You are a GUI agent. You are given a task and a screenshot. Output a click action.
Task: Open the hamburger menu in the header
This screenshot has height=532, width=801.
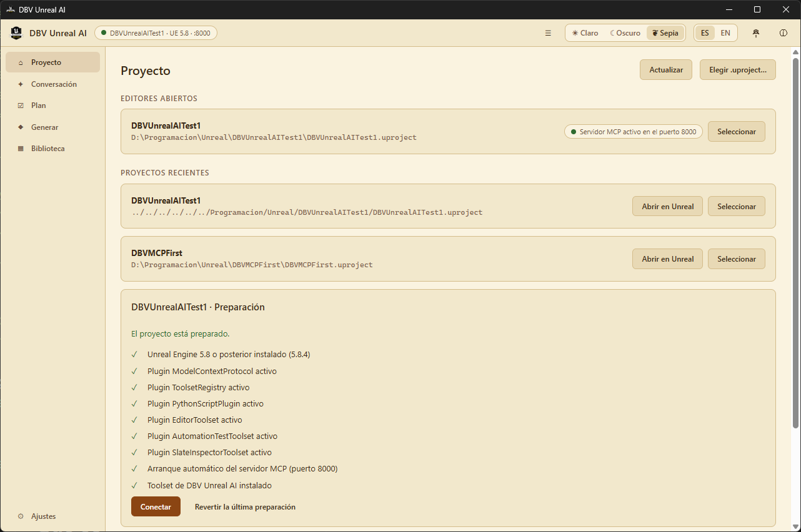[548, 33]
